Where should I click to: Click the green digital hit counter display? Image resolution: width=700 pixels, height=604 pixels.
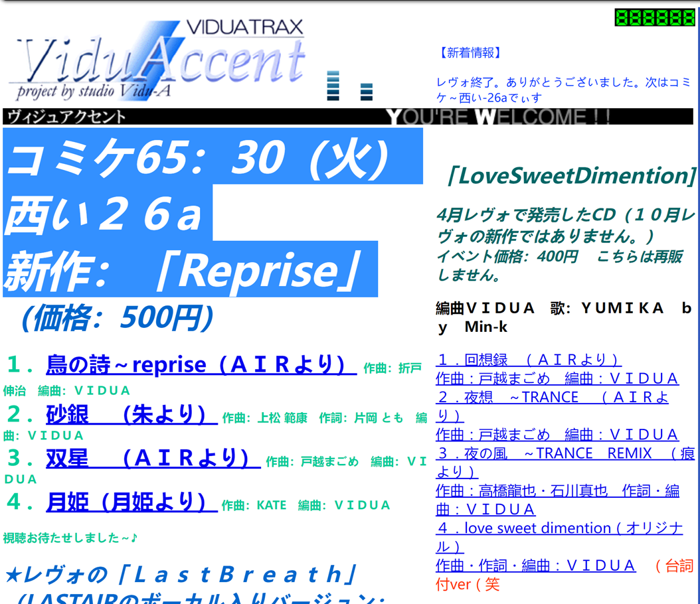(x=654, y=18)
